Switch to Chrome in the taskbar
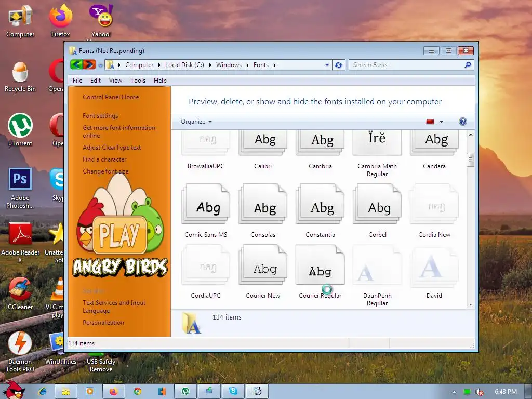 click(137, 391)
